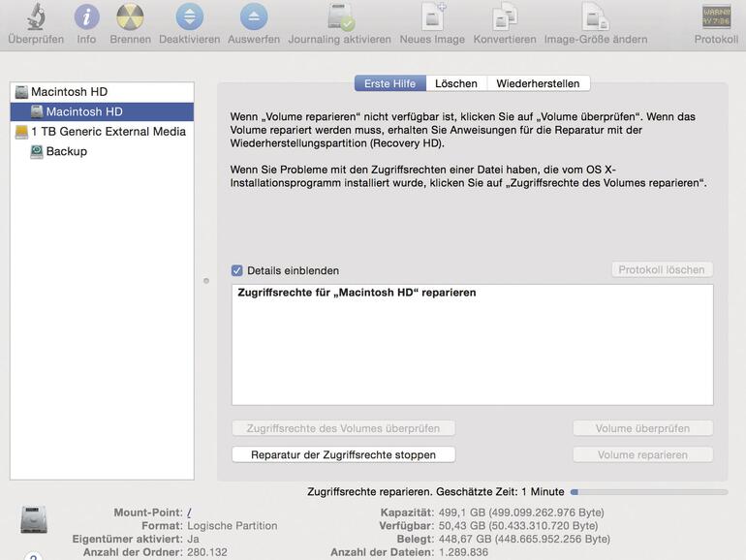Click the disk icon beside Mount-Point info
This screenshot has width=746, height=560.
pyautogui.click(x=34, y=519)
